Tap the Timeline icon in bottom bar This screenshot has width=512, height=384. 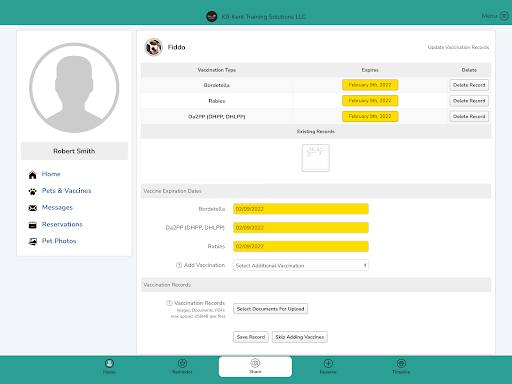click(401, 363)
